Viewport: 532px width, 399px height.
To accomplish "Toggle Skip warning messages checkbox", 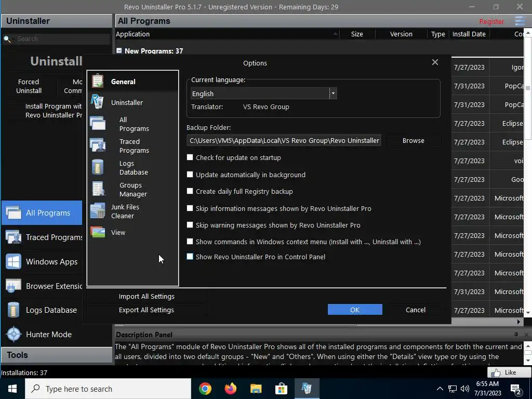I will coord(190,224).
